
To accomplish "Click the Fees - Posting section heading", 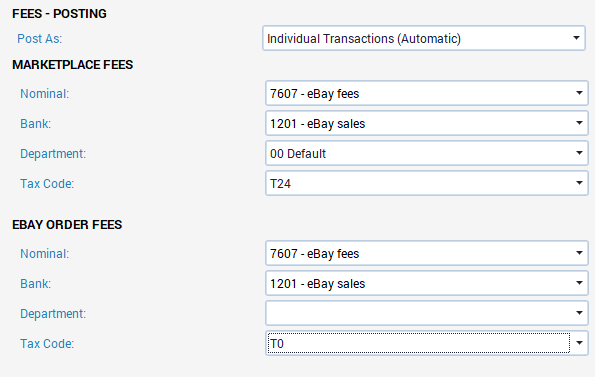I will point(59,14).
